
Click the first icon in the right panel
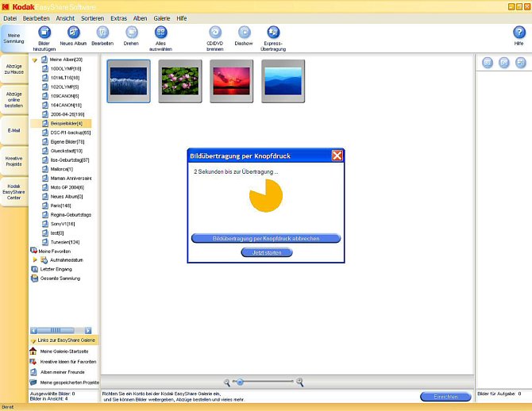[x=488, y=63]
